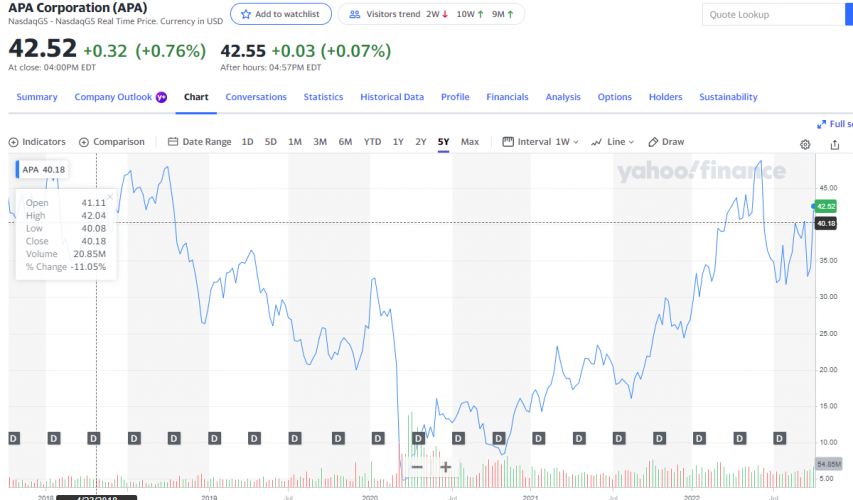
Task: Open the Indicators plus menu
Action: click(x=37, y=142)
